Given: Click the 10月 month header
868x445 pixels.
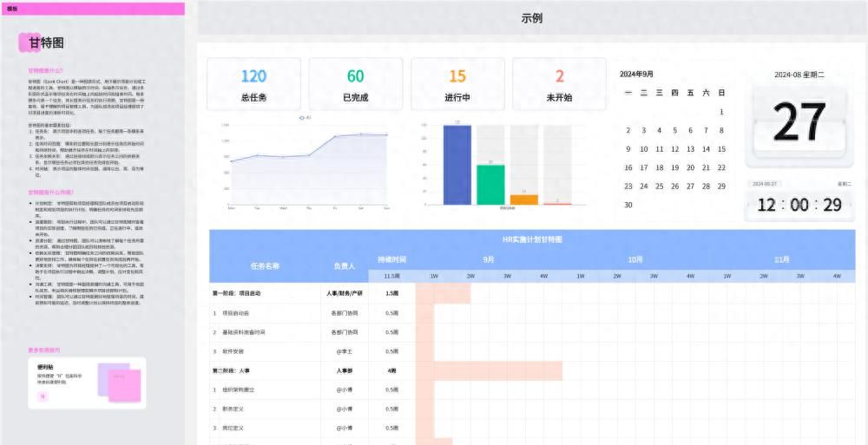Looking at the screenshot, I should [635, 259].
